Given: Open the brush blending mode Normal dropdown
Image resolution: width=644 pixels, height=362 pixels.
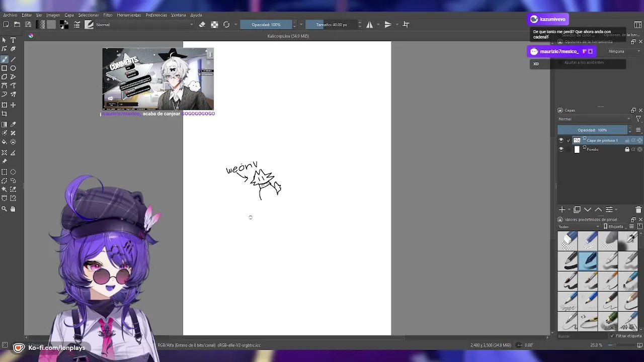Looking at the screenshot, I should (x=144, y=25).
